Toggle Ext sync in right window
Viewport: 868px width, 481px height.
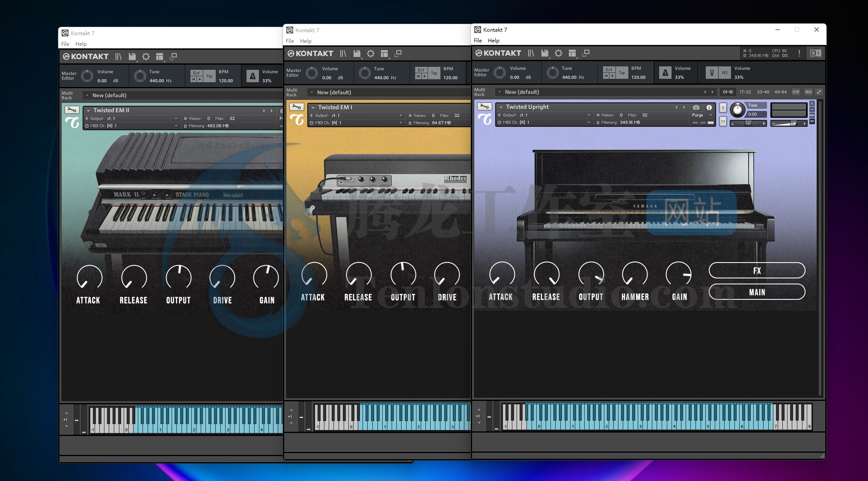(609, 70)
